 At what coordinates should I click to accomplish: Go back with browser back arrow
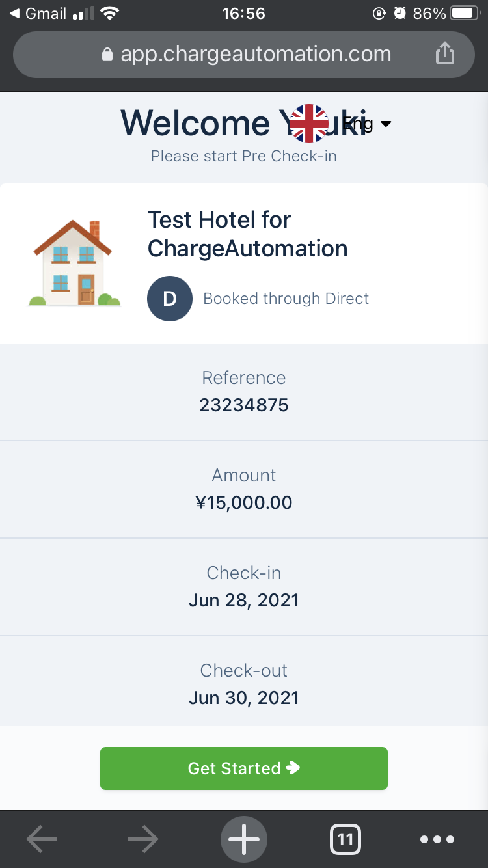[x=42, y=840]
